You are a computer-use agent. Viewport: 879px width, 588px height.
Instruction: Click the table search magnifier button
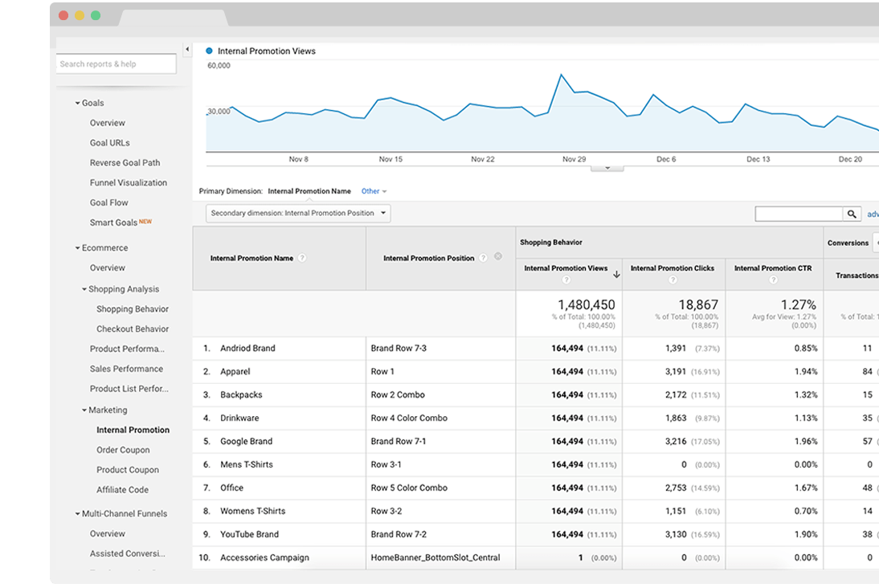852,214
